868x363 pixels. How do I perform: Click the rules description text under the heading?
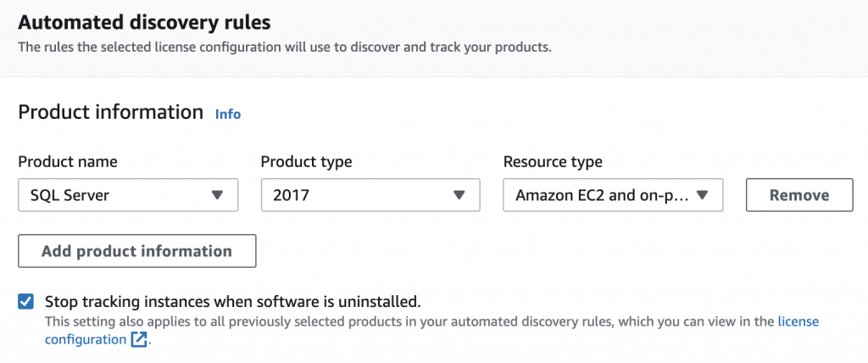pyautogui.click(x=285, y=47)
